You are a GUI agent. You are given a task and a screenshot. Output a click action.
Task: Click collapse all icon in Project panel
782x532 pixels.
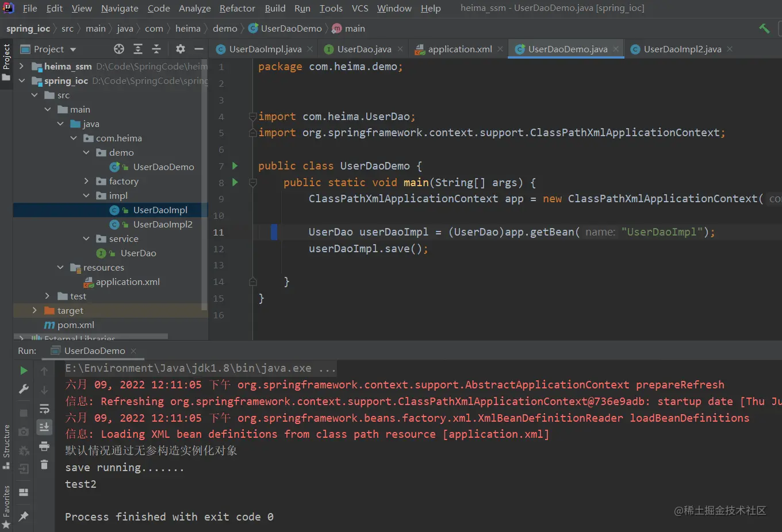156,49
